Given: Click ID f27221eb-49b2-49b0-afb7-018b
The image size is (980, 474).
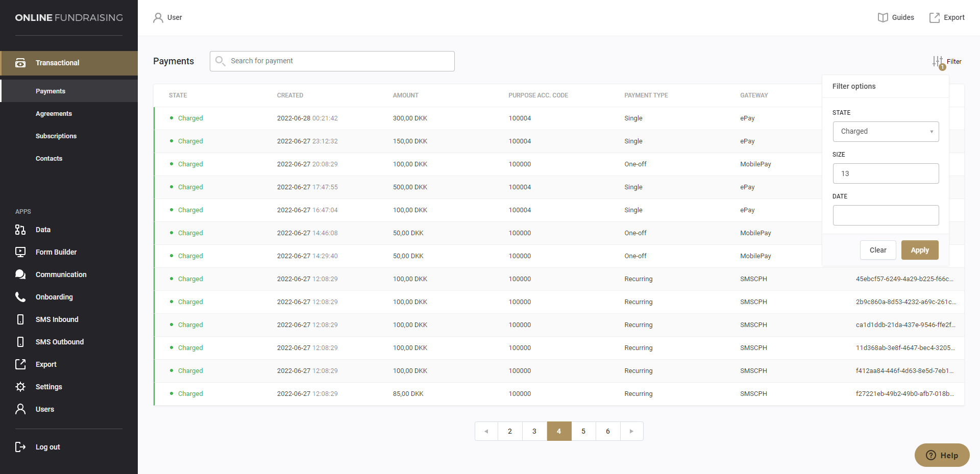Looking at the screenshot, I should (905, 394).
